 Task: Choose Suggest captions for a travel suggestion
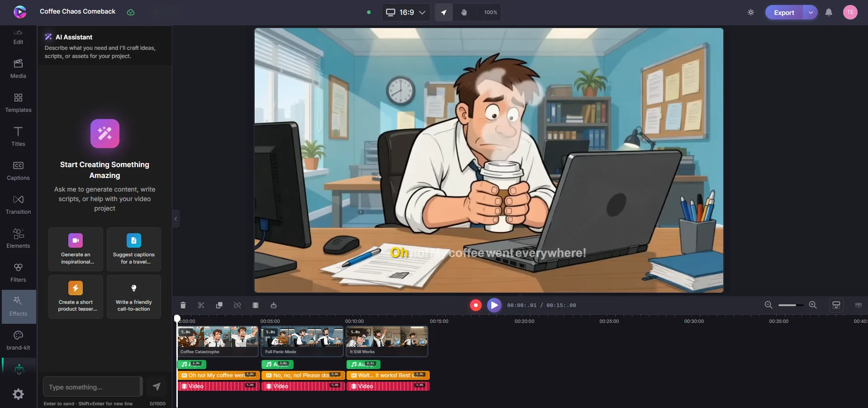click(134, 249)
